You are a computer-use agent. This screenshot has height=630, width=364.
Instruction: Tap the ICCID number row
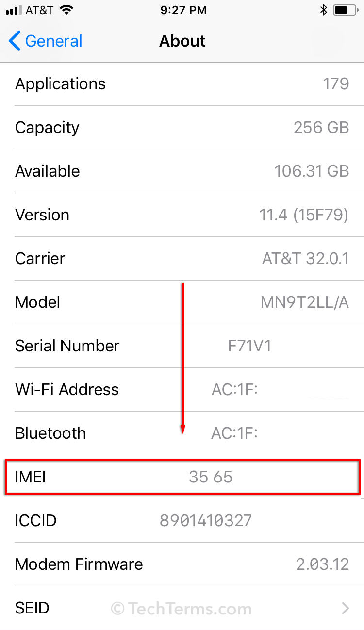pos(182,521)
